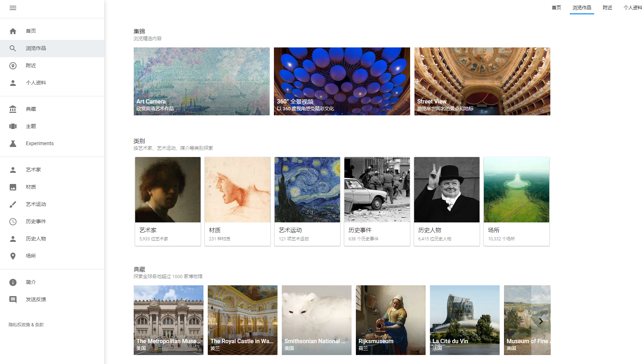Click the clock icon beside 历史事件
This screenshot has width=642, height=364.
[13, 221]
